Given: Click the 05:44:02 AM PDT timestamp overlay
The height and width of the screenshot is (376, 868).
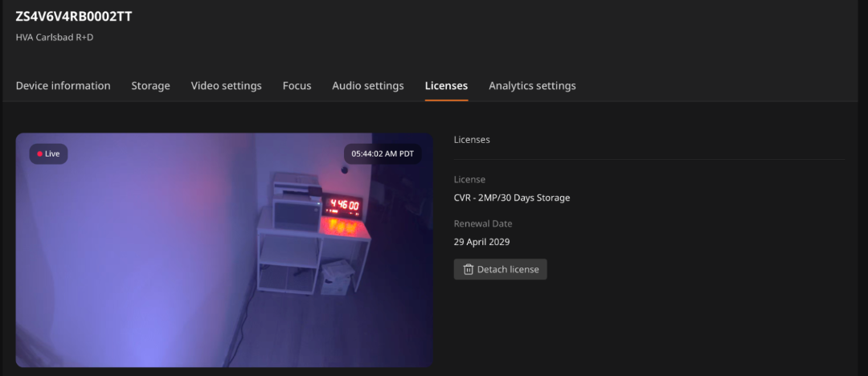Looking at the screenshot, I should pos(383,154).
